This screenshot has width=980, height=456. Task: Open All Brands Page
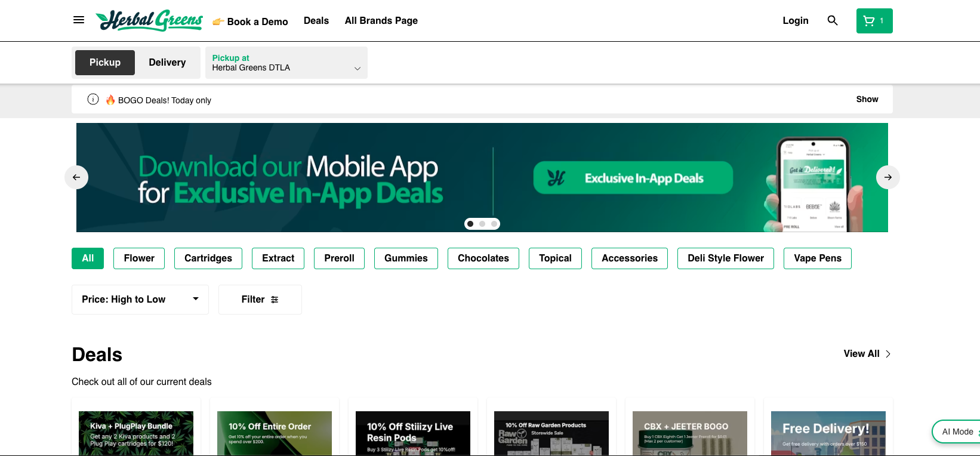click(381, 21)
